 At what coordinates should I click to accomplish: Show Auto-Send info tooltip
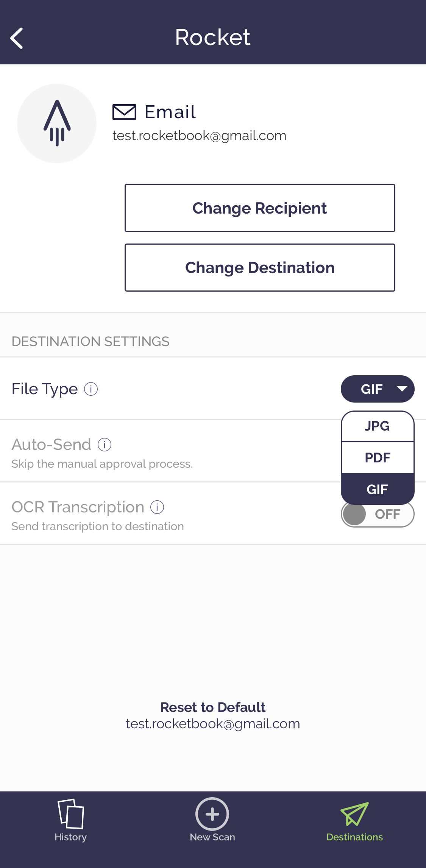(x=105, y=445)
